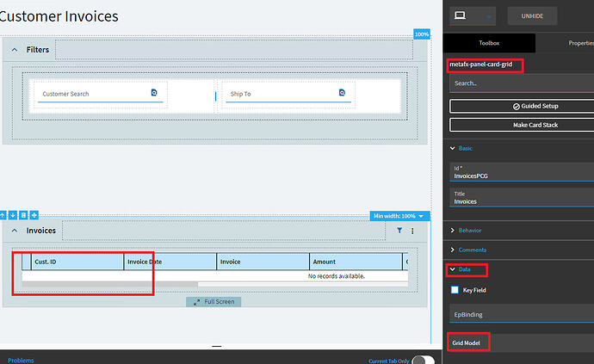594x364 pixels.
Task: Click the Customer Invoices page title
Action: [59, 16]
